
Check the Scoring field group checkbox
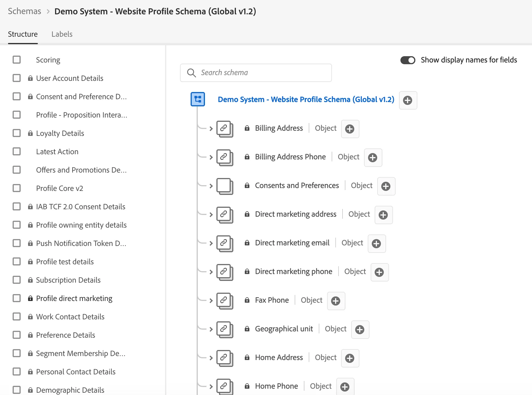17,60
